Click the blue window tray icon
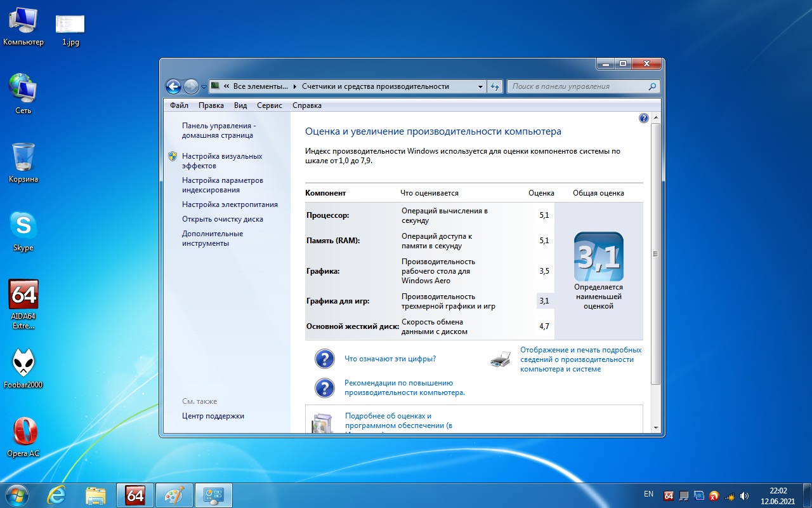 click(x=699, y=495)
